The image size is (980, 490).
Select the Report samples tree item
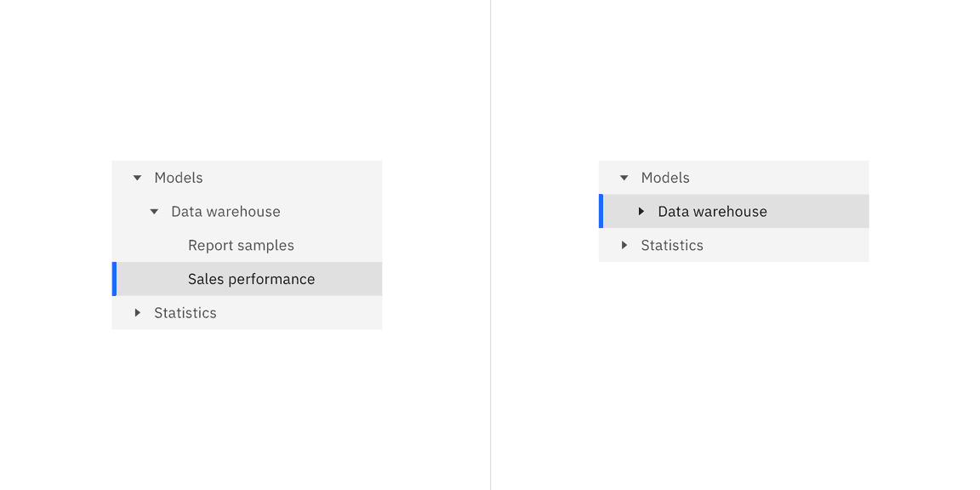241,246
